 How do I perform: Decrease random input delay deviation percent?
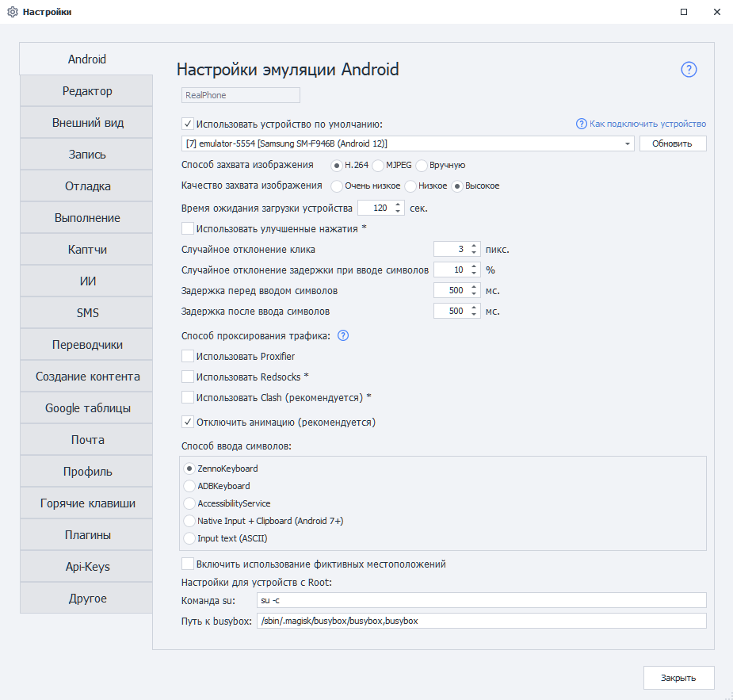474,273
